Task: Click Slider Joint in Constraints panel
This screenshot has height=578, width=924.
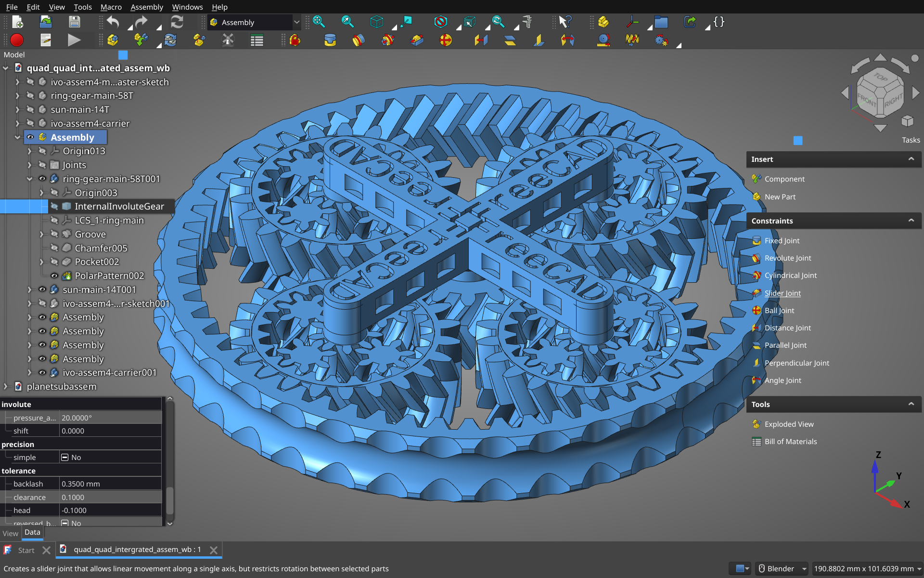Action: pos(782,293)
